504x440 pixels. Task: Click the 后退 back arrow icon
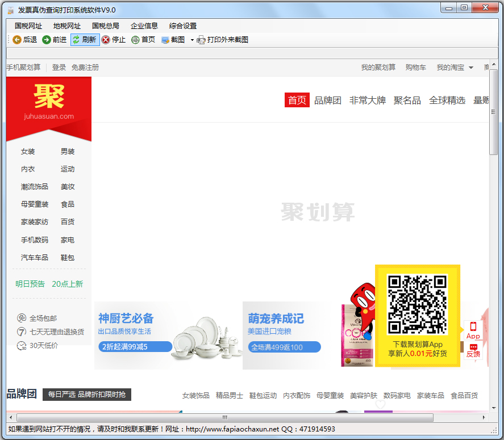coord(17,40)
